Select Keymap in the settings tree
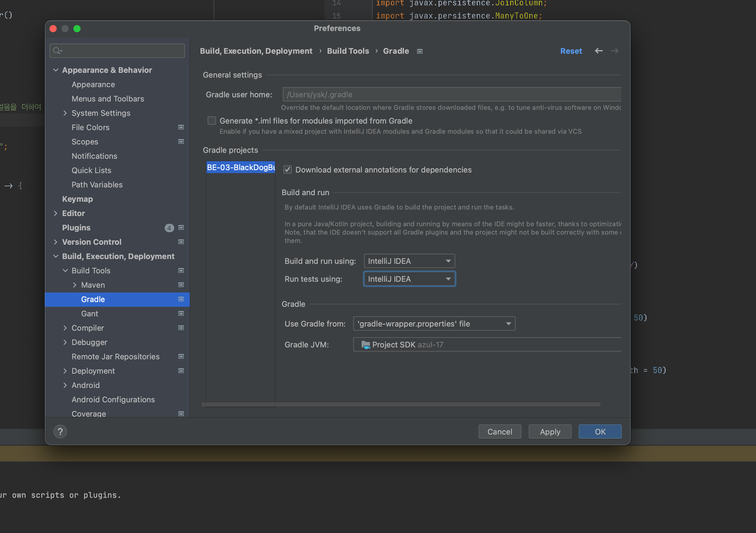 (77, 199)
